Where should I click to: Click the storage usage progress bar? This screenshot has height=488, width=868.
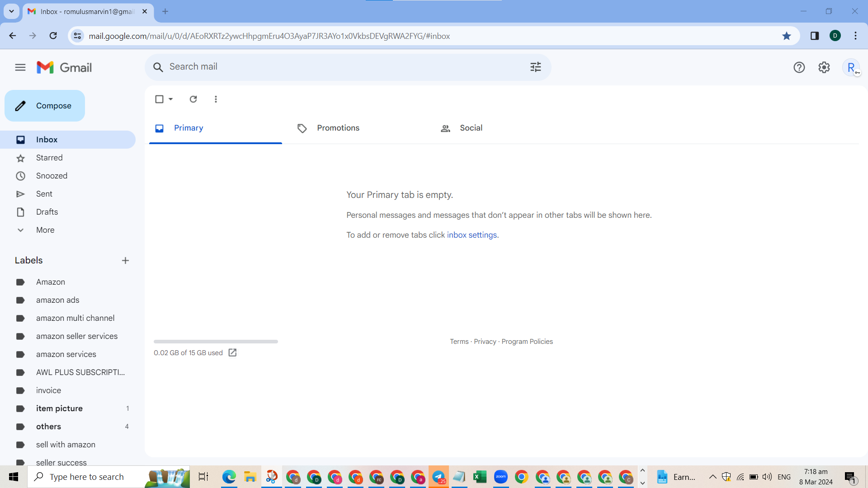[216, 342]
